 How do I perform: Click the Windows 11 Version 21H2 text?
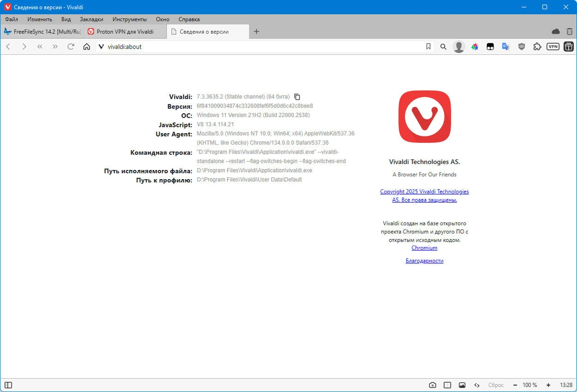pyautogui.click(x=253, y=115)
